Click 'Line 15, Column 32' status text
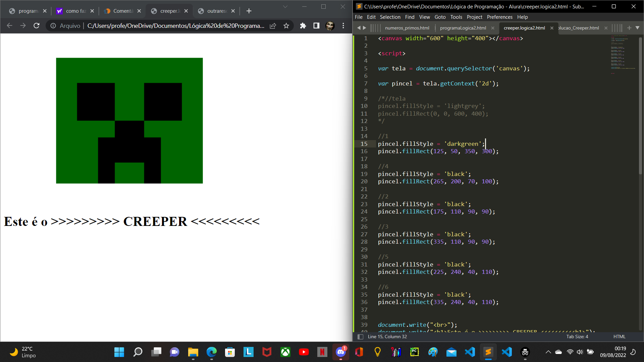The height and width of the screenshot is (362, 644). [387, 337]
